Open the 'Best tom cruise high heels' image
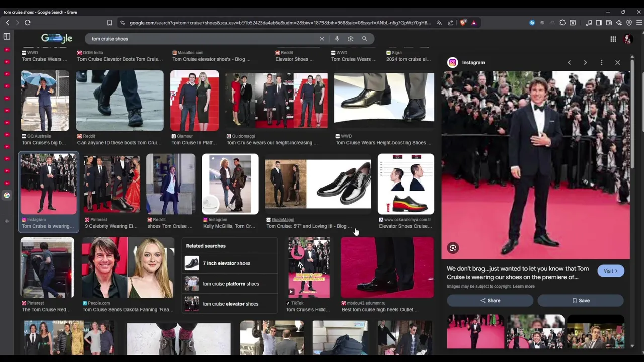 387,267
